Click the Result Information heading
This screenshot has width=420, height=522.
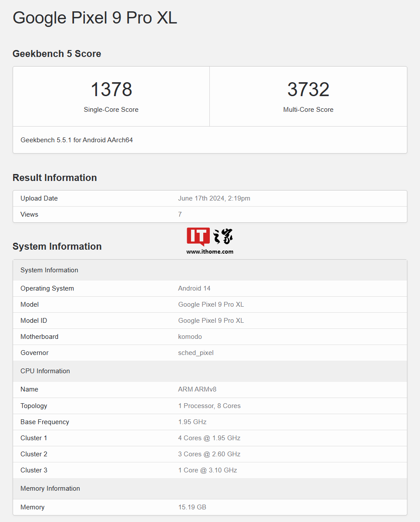click(54, 178)
